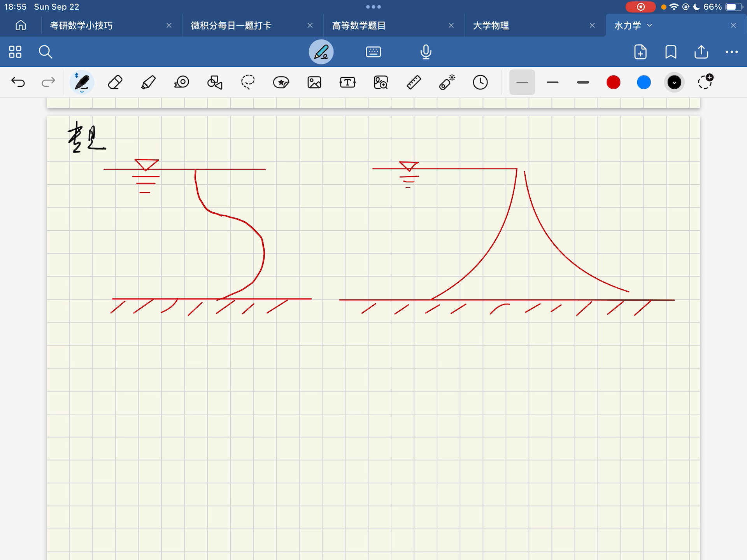Close the 大学物理 tab
Screen dimensions: 747x560
point(592,25)
